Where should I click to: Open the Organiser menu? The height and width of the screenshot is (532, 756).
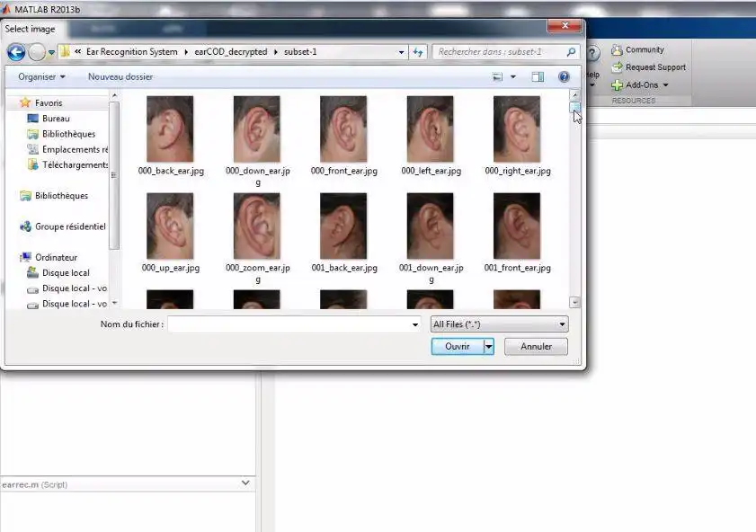click(x=41, y=76)
